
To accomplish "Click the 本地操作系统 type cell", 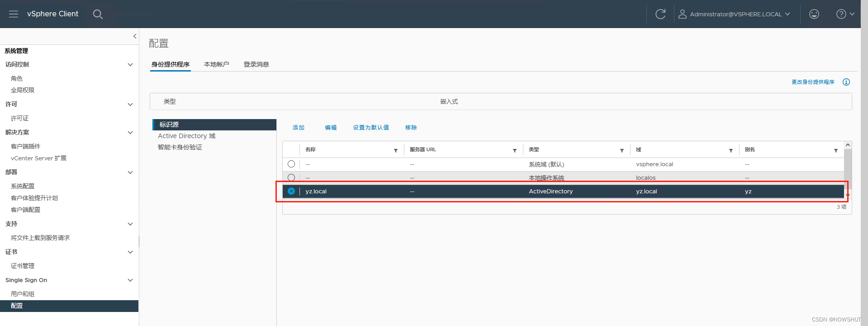I will click(x=546, y=178).
